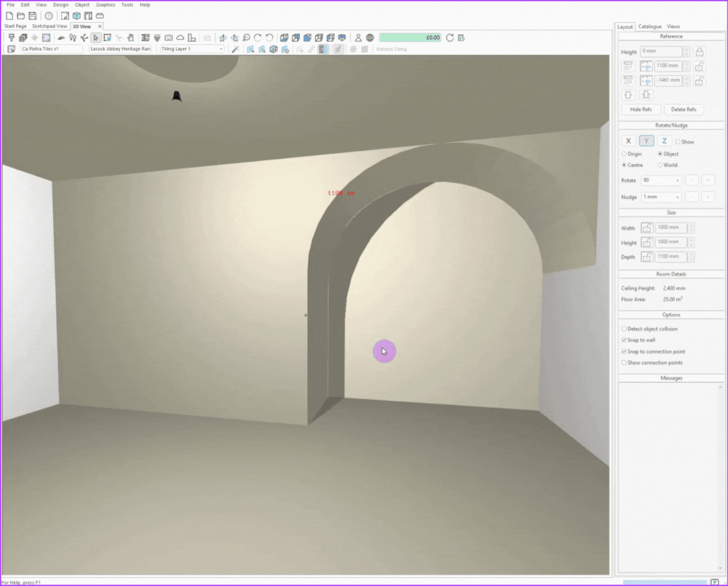Image resolution: width=728 pixels, height=586 pixels.
Task: Expand the Rotate angle dropdown
Action: click(x=677, y=180)
